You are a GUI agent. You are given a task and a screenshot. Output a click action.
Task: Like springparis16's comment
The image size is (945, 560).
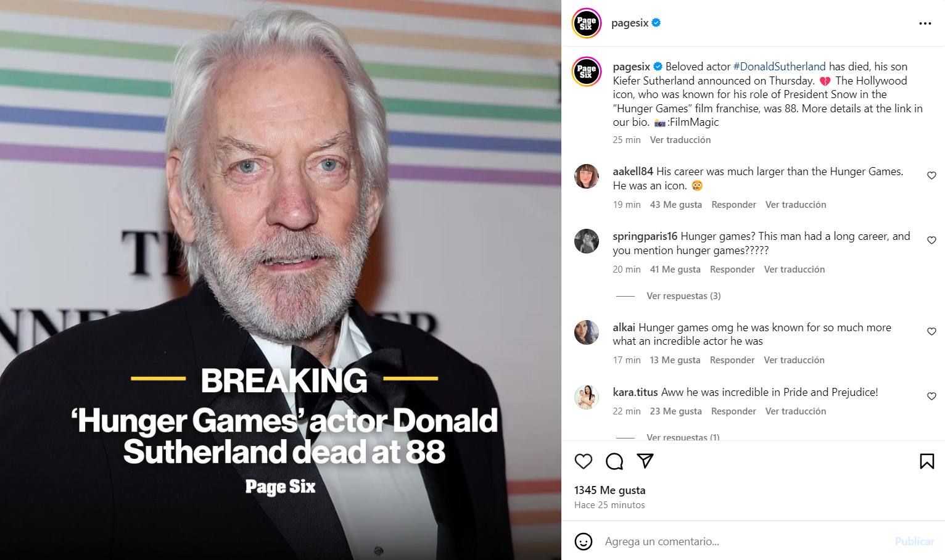tap(931, 241)
